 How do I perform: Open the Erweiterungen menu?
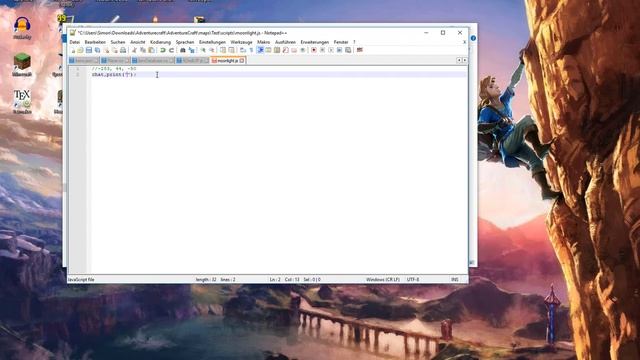point(314,42)
